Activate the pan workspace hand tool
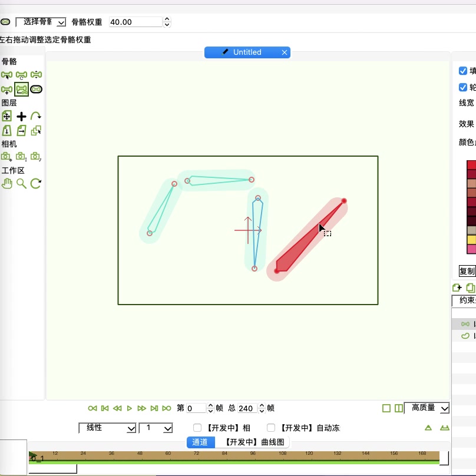Image resolution: width=476 pixels, height=476 pixels. [6, 184]
